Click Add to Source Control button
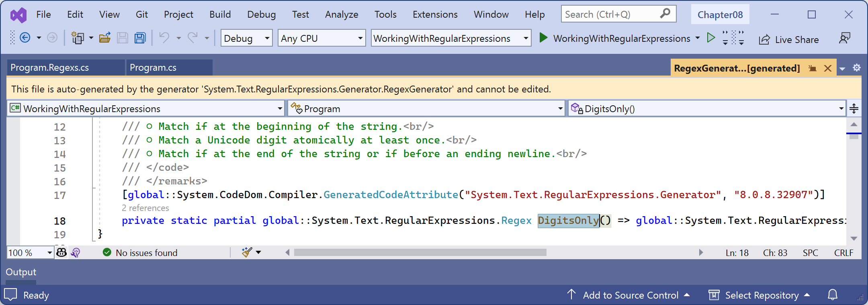The height and width of the screenshot is (305, 868). [628, 295]
